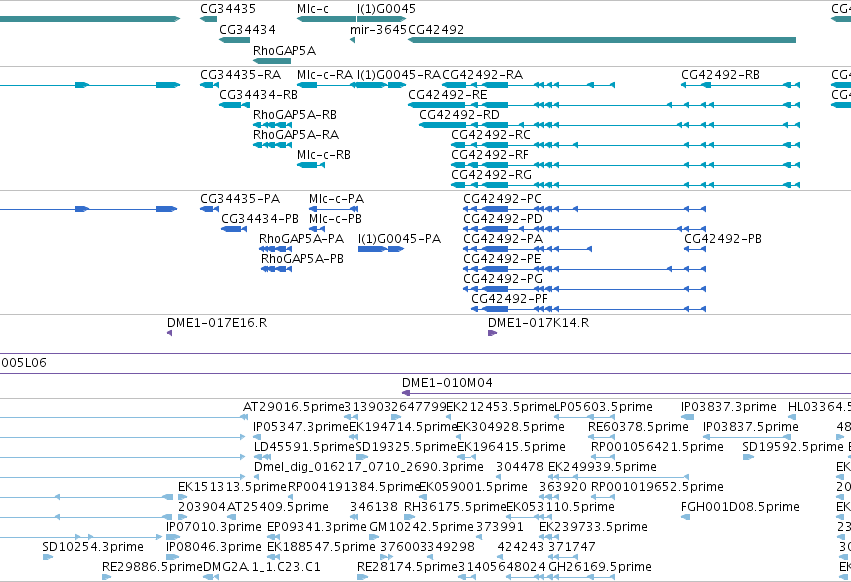The width and height of the screenshot is (851, 582).
Task: Open transcript label CG42492-RE
Action: click(448, 95)
